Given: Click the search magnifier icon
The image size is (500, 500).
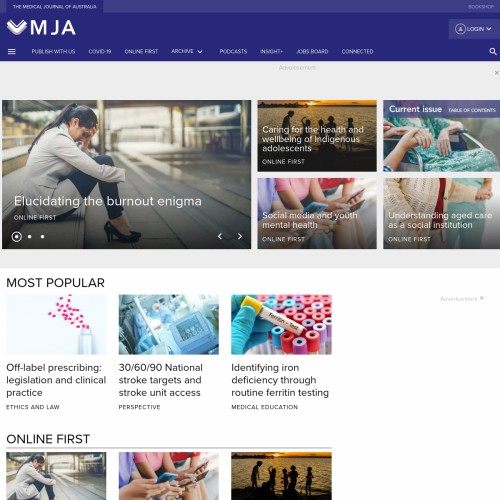Looking at the screenshot, I should coord(493,52).
